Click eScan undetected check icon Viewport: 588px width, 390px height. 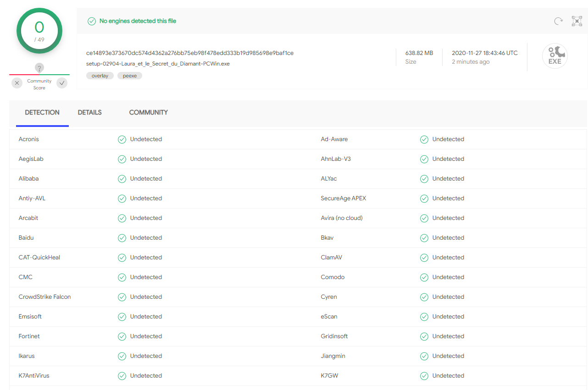point(424,317)
